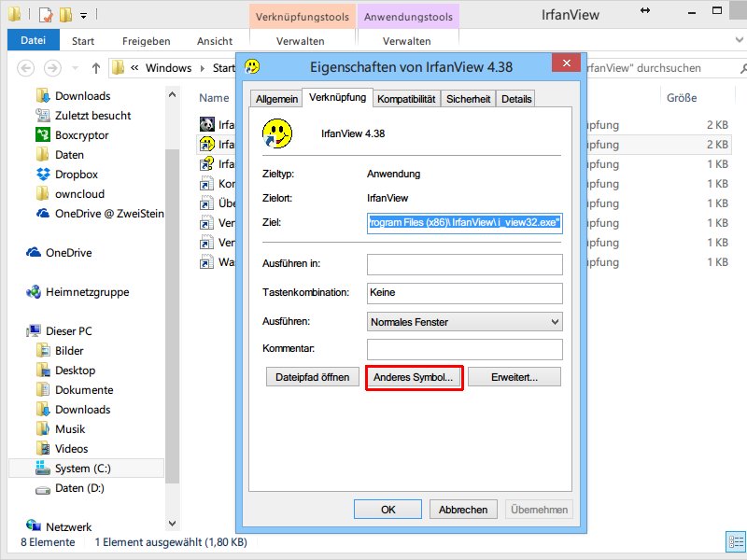Click the Zuletzt besucht icon in the sidebar
The height and width of the screenshot is (560, 747).
(x=43, y=115)
